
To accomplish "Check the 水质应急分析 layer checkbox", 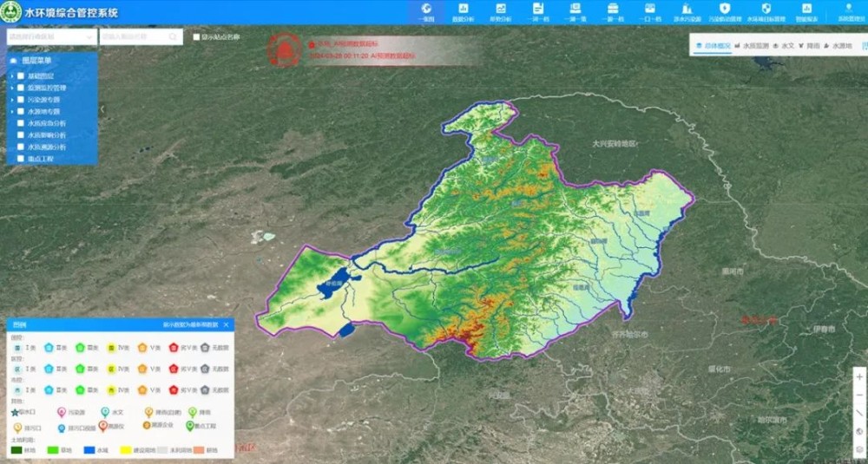I will [x=21, y=123].
